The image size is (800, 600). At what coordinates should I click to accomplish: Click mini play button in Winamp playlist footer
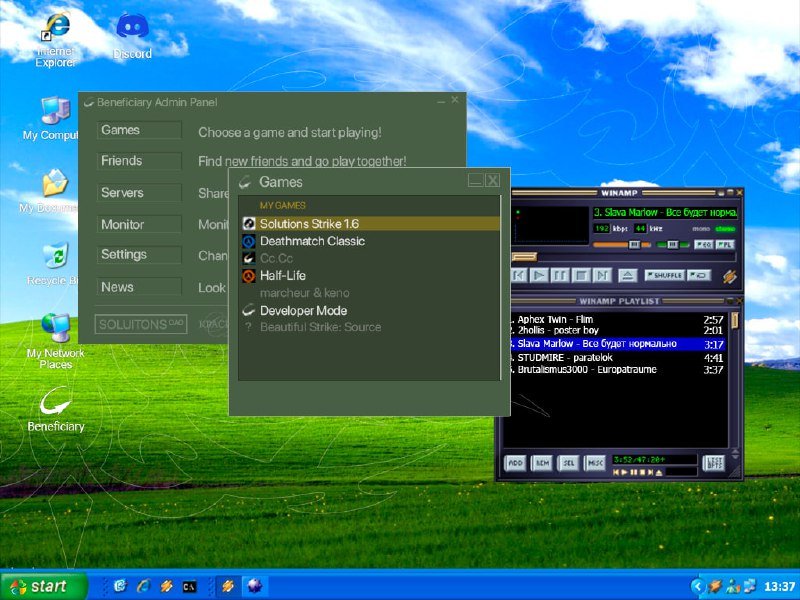(624, 472)
